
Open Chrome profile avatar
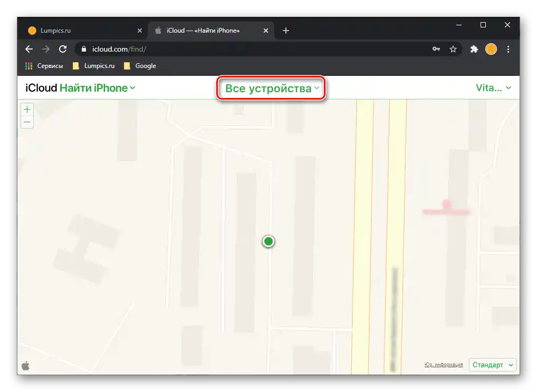(491, 49)
